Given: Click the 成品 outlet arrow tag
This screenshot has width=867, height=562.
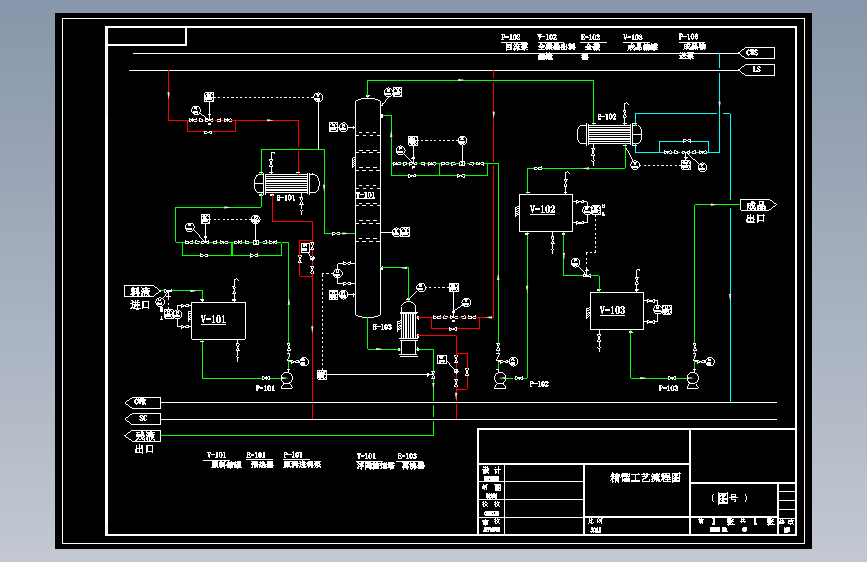Looking at the screenshot, I should [758, 205].
